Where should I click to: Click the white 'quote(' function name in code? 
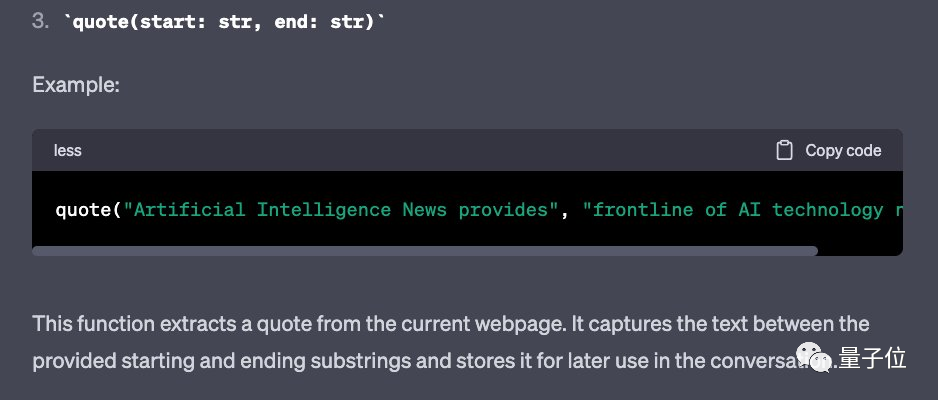89,210
